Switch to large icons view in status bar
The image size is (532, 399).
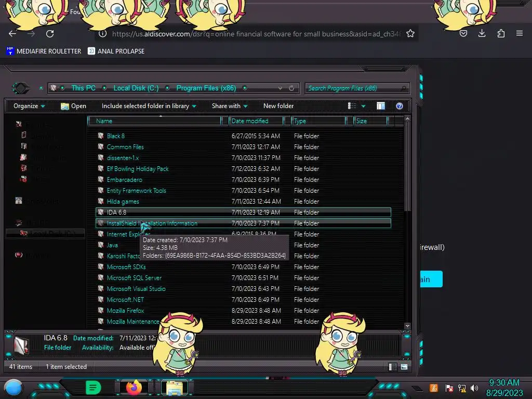404,367
